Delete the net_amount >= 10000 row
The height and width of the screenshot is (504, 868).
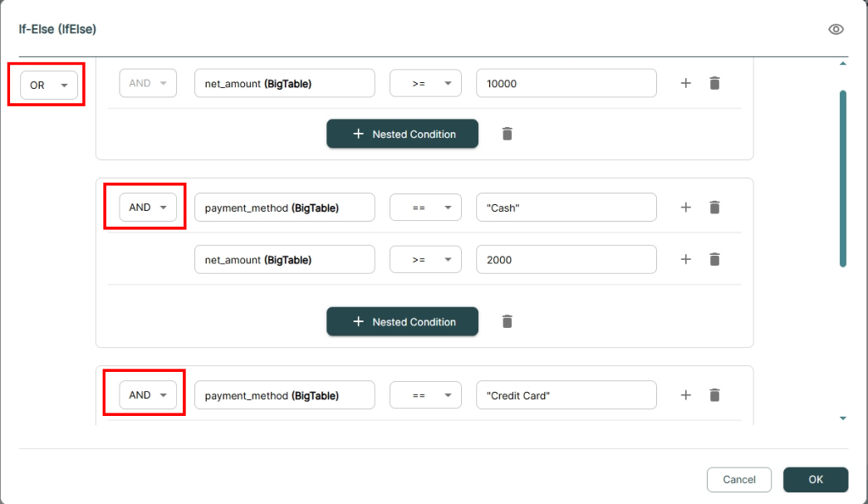coord(715,83)
